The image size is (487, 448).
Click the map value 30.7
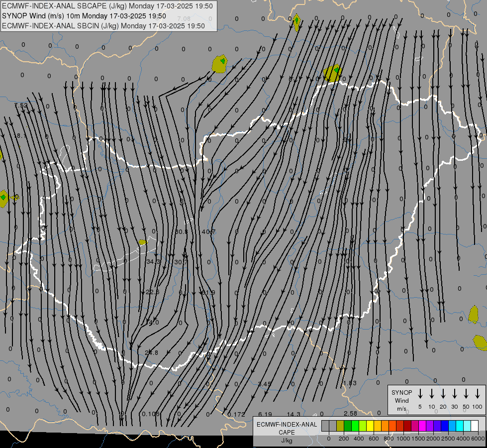(181, 262)
